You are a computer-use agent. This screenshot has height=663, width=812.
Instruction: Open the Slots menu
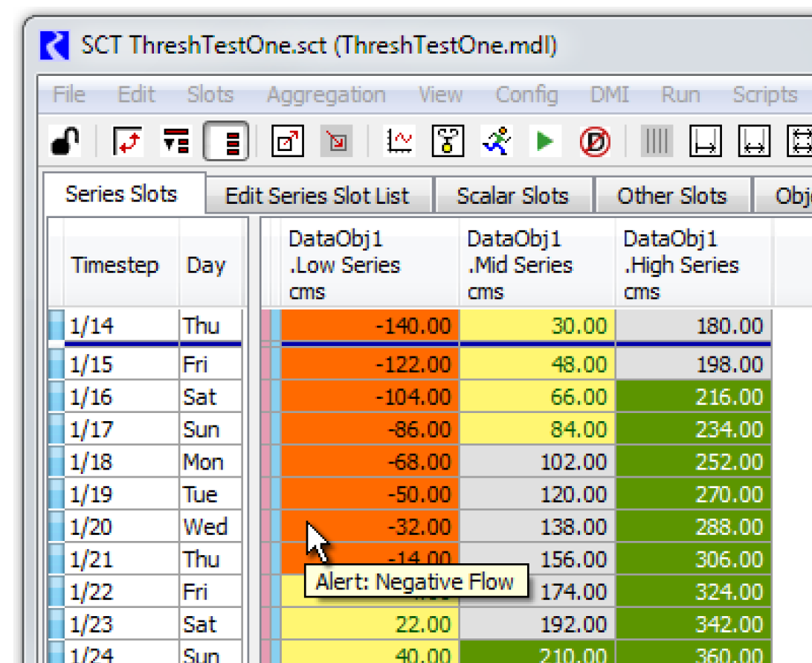210,95
